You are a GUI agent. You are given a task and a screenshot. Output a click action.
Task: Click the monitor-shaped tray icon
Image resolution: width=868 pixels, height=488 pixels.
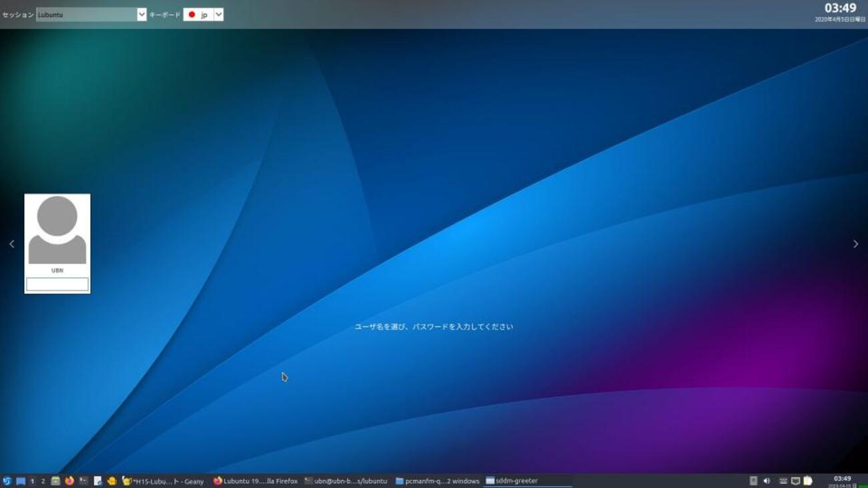[x=795, y=481]
